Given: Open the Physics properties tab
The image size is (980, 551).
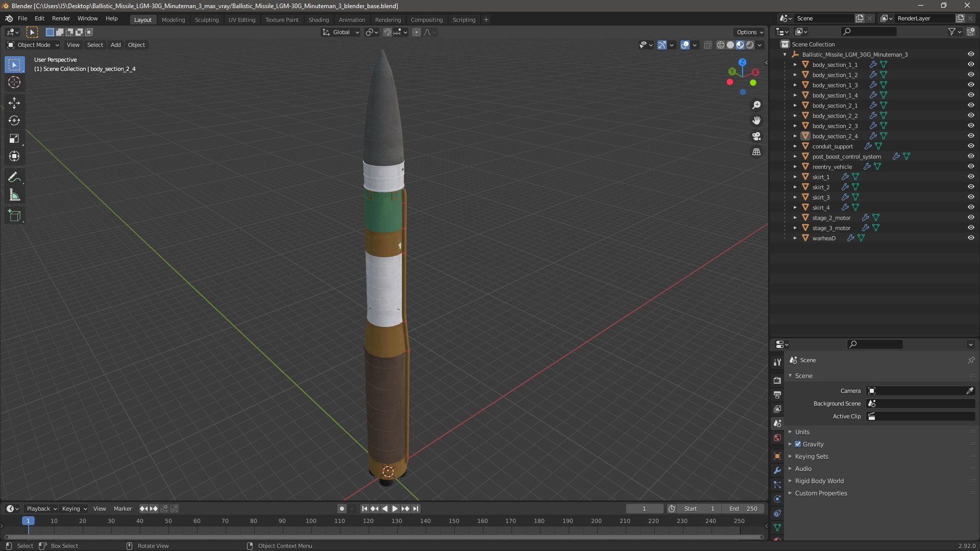Looking at the screenshot, I should (x=777, y=499).
